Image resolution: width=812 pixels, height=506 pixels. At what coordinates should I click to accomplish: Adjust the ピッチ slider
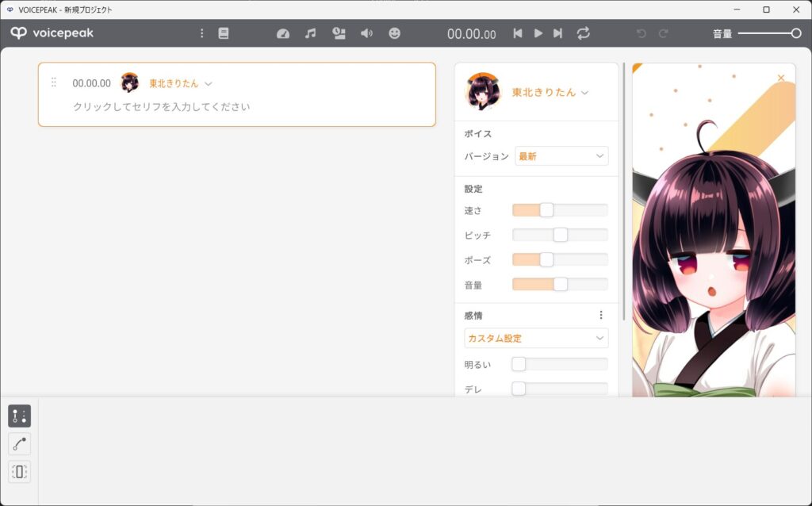click(x=560, y=235)
